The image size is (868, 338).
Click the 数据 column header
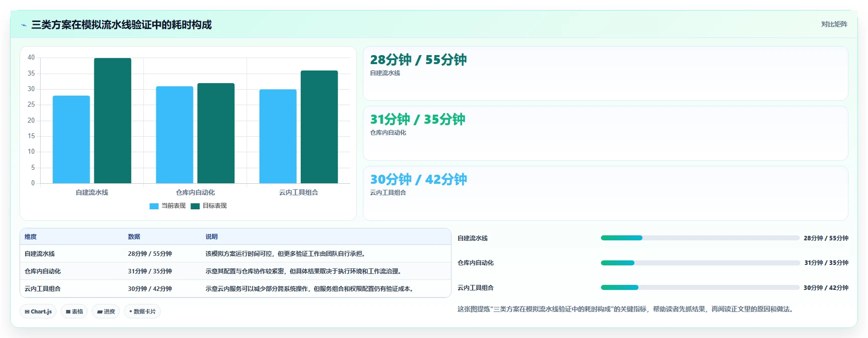[x=134, y=237]
